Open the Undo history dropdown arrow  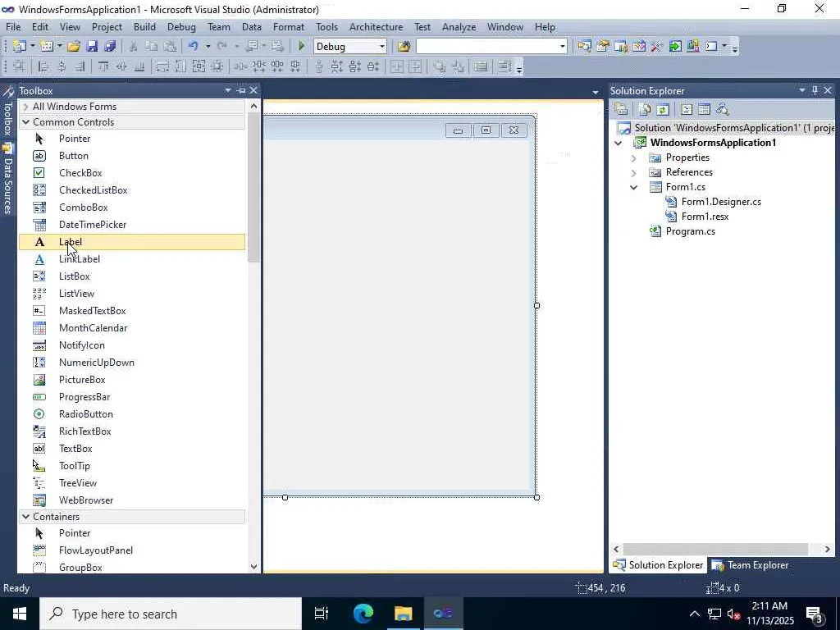tap(208, 47)
